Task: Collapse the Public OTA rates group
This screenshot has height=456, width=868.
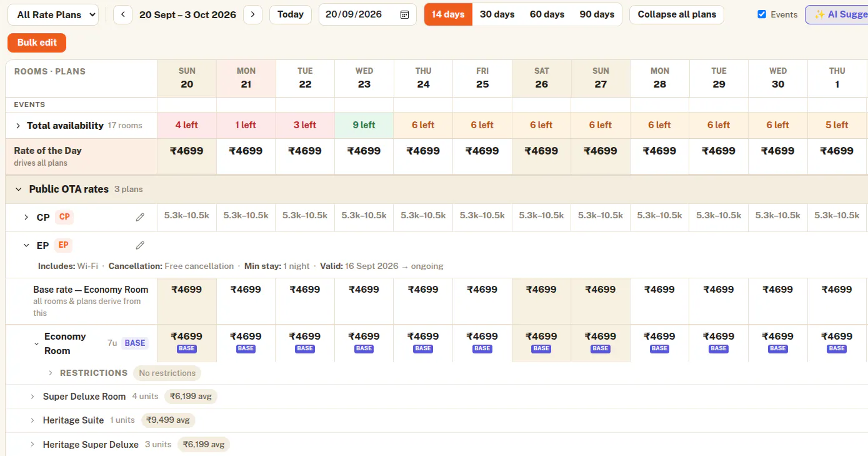Action: coord(19,189)
